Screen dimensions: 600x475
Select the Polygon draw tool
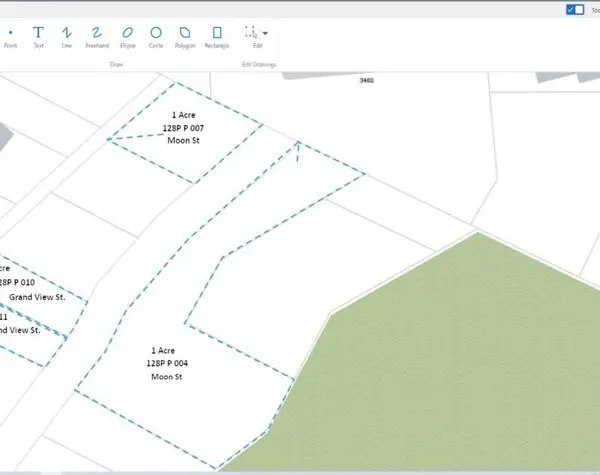tap(185, 38)
